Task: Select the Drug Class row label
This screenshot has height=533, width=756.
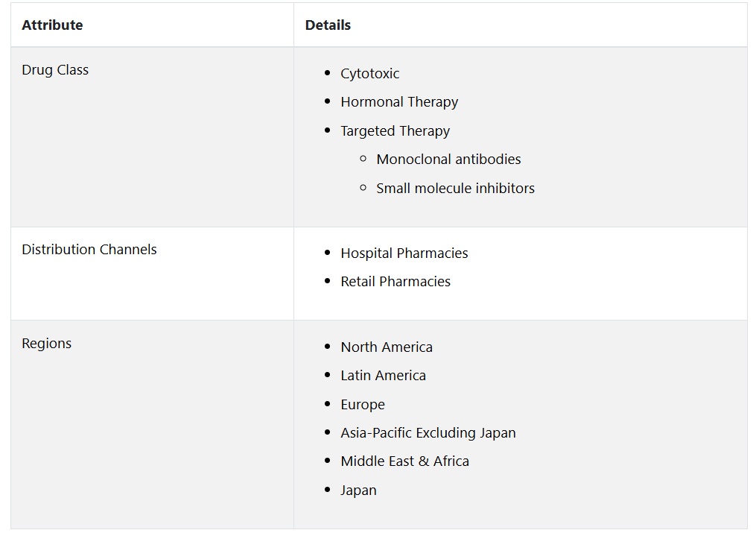Action: (x=55, y=70)
